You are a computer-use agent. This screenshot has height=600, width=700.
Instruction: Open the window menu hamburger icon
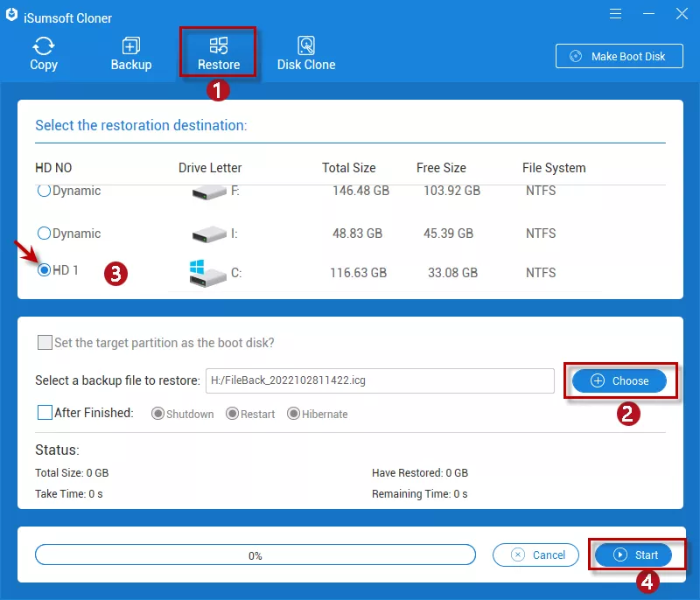coord(618,14)
